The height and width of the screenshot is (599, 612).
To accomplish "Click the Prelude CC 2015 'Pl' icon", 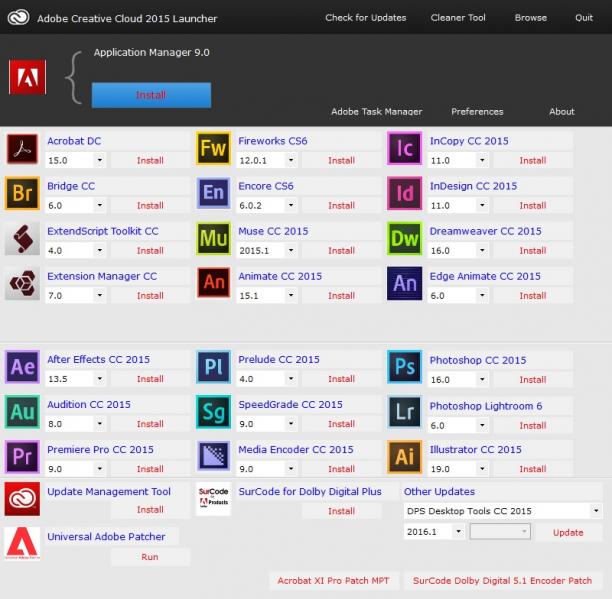I will 213,367.
